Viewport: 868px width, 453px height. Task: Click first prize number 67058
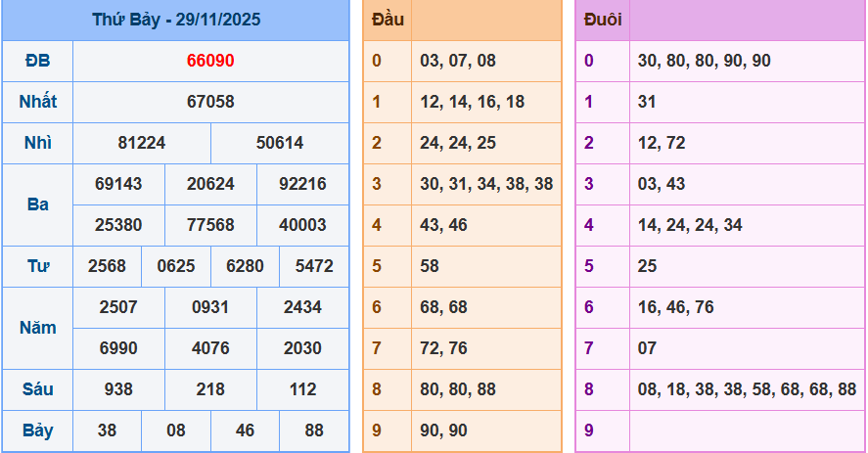coord(210,102)
